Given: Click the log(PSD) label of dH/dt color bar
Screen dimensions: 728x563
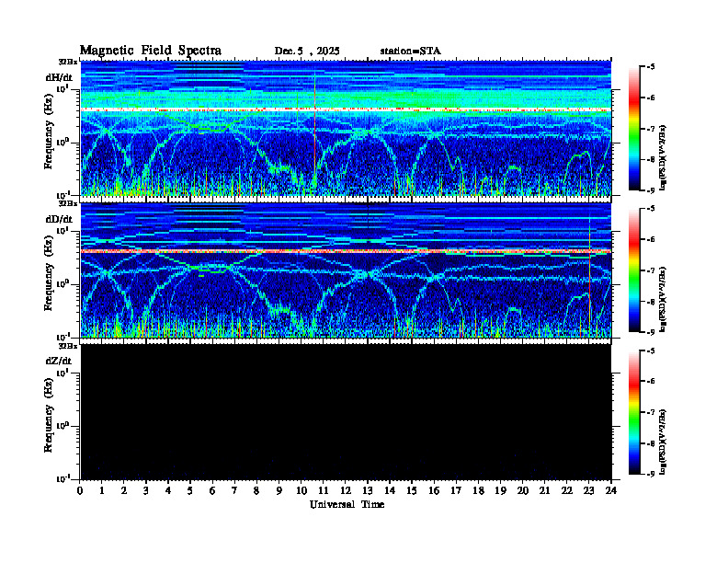Looking at the screenshot, I should click(663, 158).
